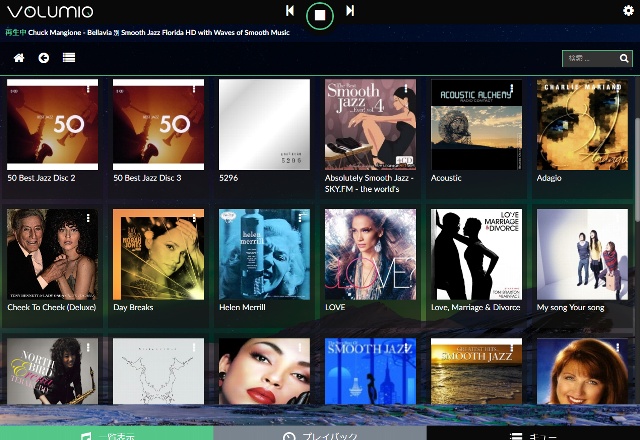Click the '50 Best Jazz Disc 3' title
The height and width of the screenshot is (440, 640).
[147, 178]
